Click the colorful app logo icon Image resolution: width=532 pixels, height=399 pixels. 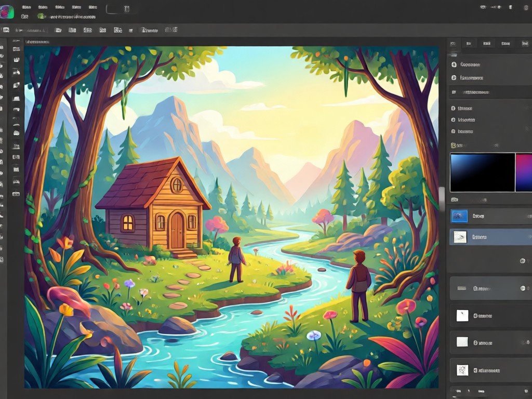(7, 11)
